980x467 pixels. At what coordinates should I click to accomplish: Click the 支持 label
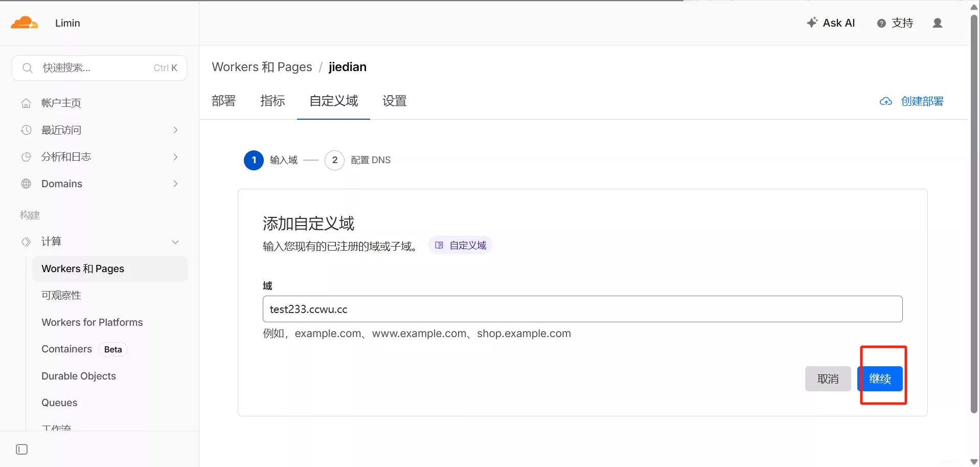(902, 23)
